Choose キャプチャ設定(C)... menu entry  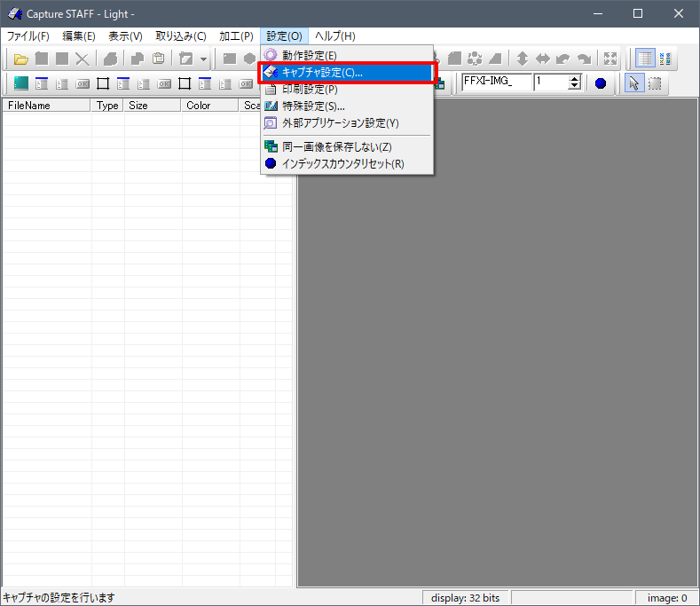click(347, 73)
